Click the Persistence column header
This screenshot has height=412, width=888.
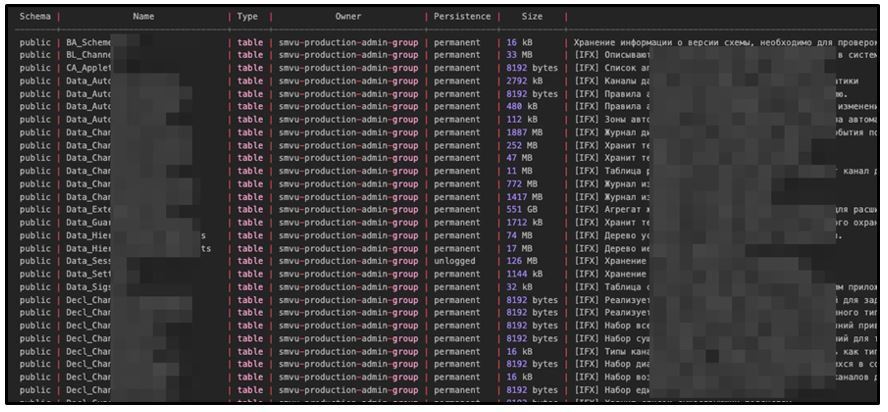pyautogui.click(x=462, y=17)
